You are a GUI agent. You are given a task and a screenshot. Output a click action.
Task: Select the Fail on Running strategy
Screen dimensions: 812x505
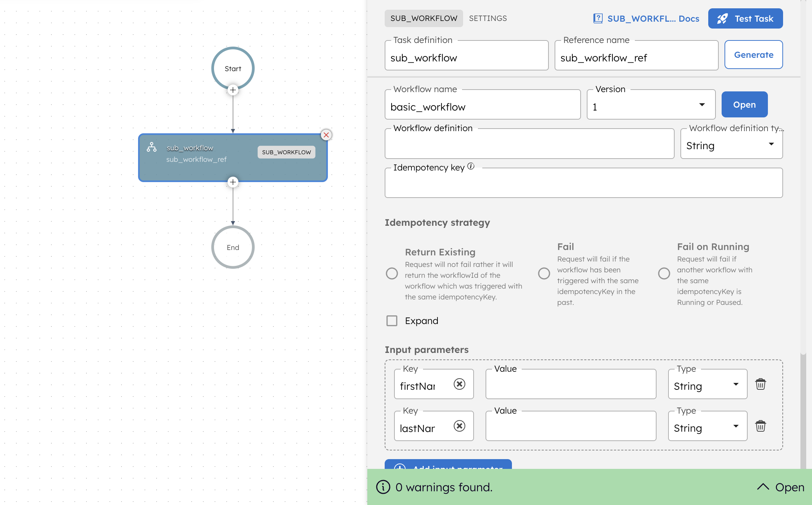tap(664, 273)
